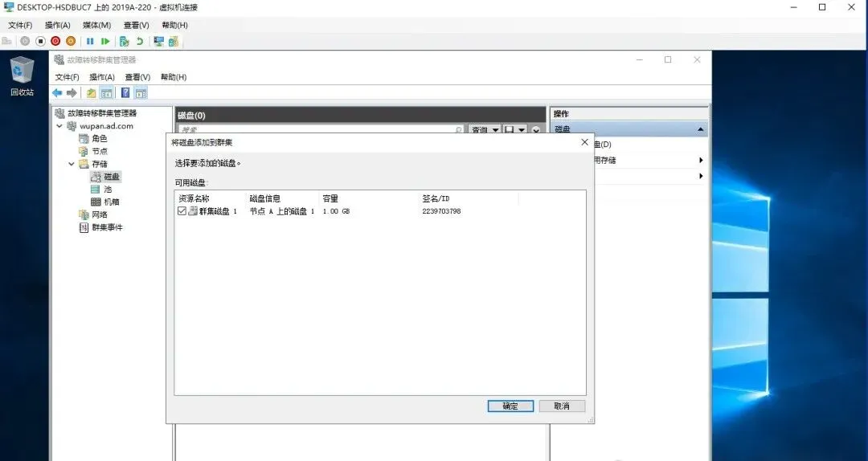Click the search magnifier icon in disk pane
The image size is (868, 461).
[458, 130]
